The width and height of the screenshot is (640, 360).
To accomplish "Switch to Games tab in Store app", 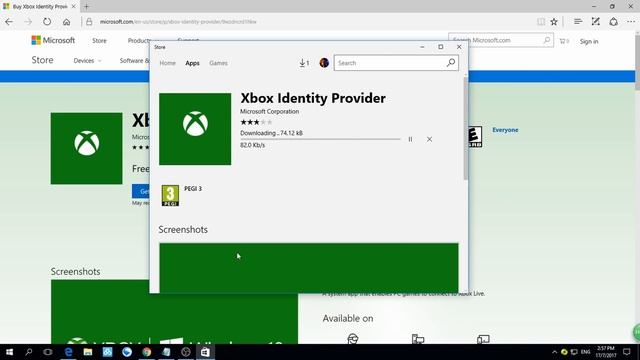I will [218, 63].
